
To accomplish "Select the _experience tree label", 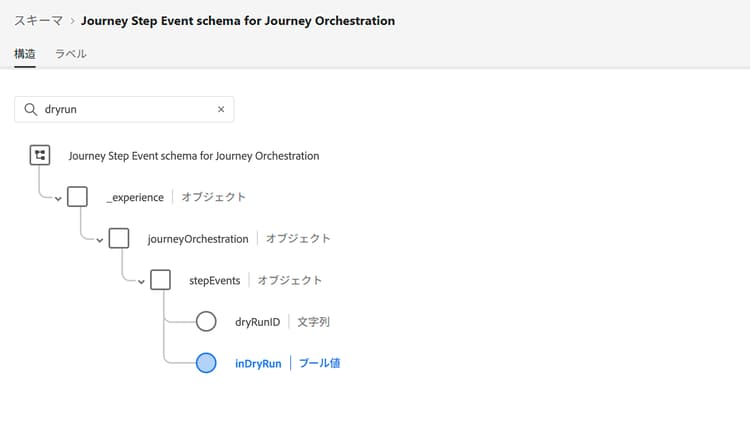I will click(x=134, y=197).
